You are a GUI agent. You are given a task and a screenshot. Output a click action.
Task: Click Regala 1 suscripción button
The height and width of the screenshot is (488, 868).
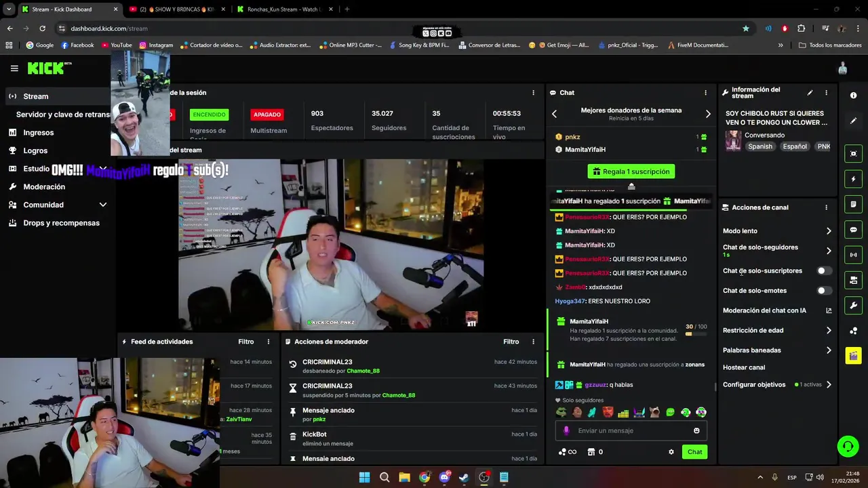coord(631,171)
